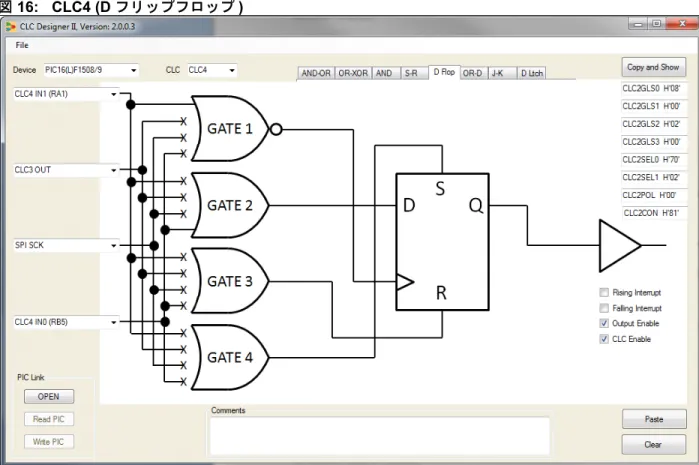Viewport: 699px width, 465px height.
Task: Click the Copy and Show button
Action: (x=653, y=67)
